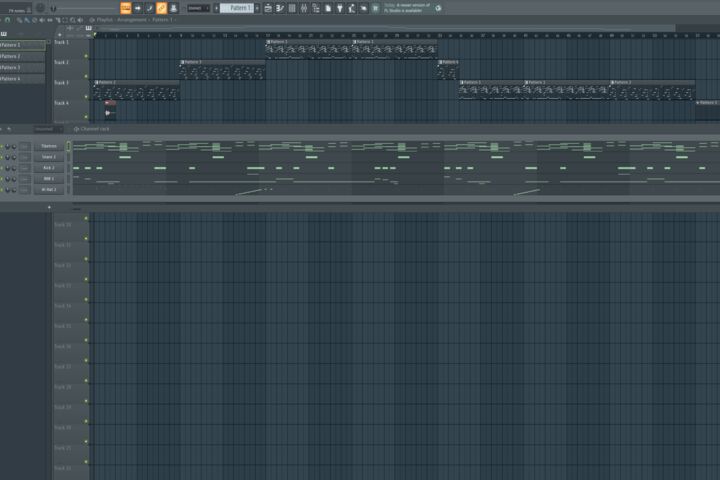Viewport: 720px width, 480px height.
Task: Toggle the channel select LED beside the top channel
Action: 68,146
